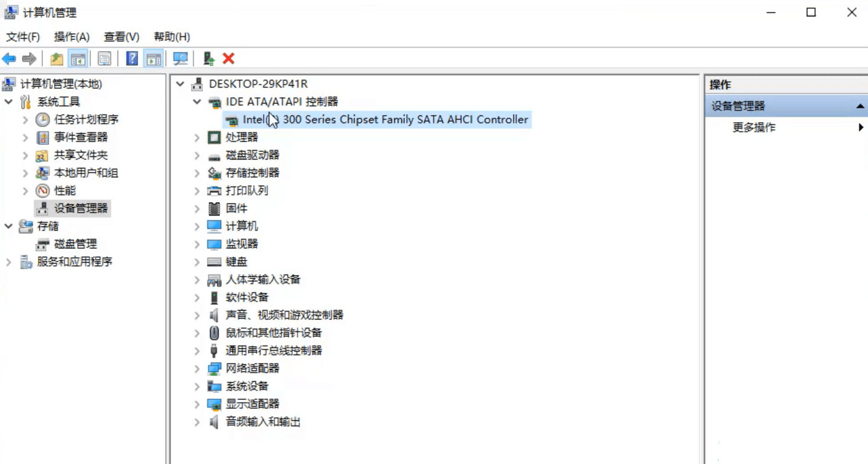Collapse the 设备管理器 actions section header

tap(859, 106)
